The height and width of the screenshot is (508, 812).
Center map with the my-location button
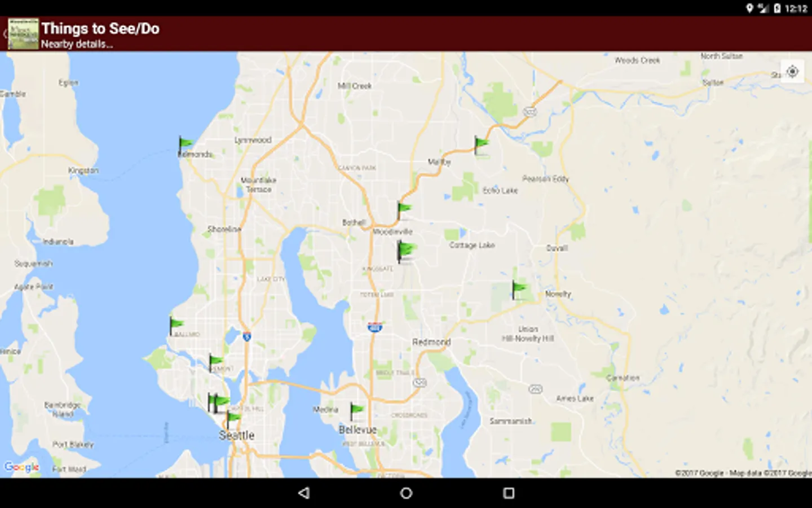[x=792, y=72]
